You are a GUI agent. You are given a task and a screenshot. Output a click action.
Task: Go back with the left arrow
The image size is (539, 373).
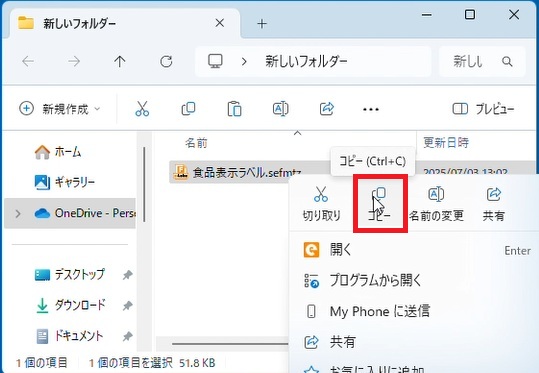28,62
